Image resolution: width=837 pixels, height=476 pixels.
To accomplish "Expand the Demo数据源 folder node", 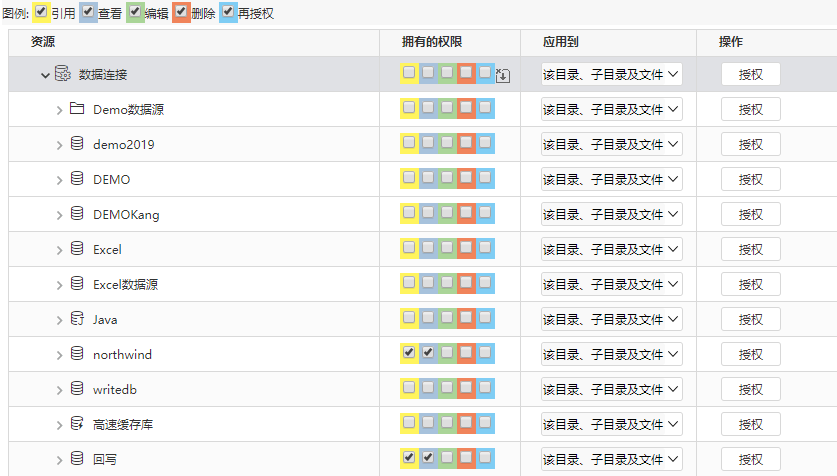I will pyautogui.click(x=59, y=110).
